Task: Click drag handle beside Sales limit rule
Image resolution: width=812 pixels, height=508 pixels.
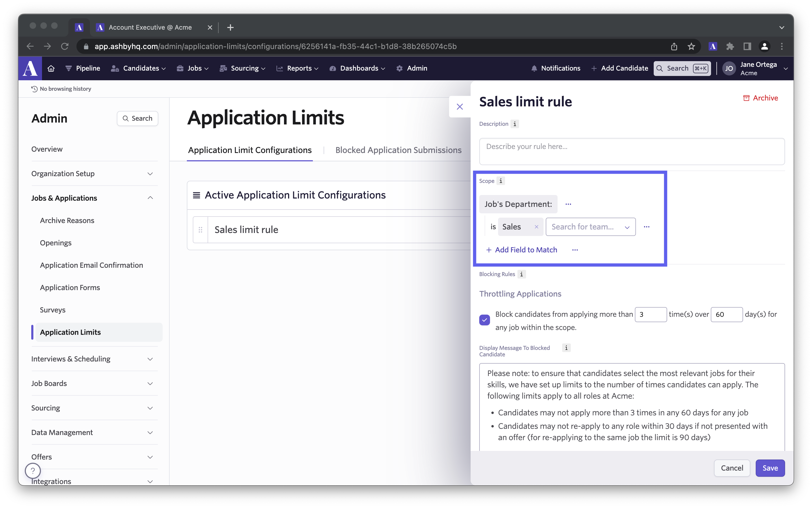Action: pyautogui.click(x=201, y=230)
